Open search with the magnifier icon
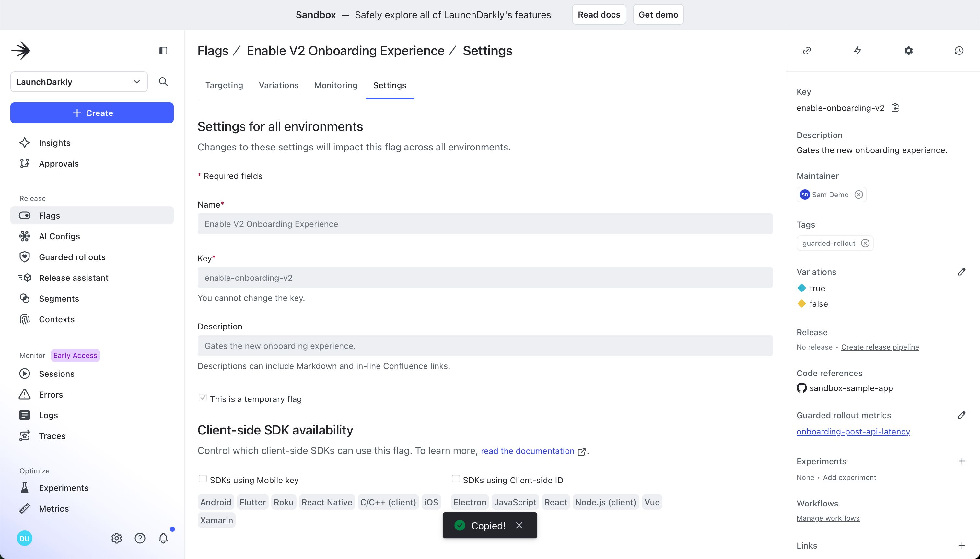 coord(163,82)
